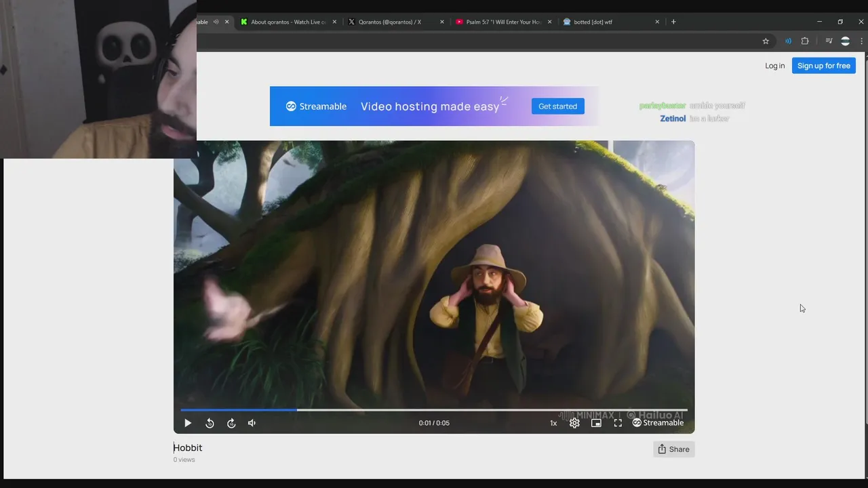Click the Share button
The image size is (868, 488).
(x=673, y=449)
